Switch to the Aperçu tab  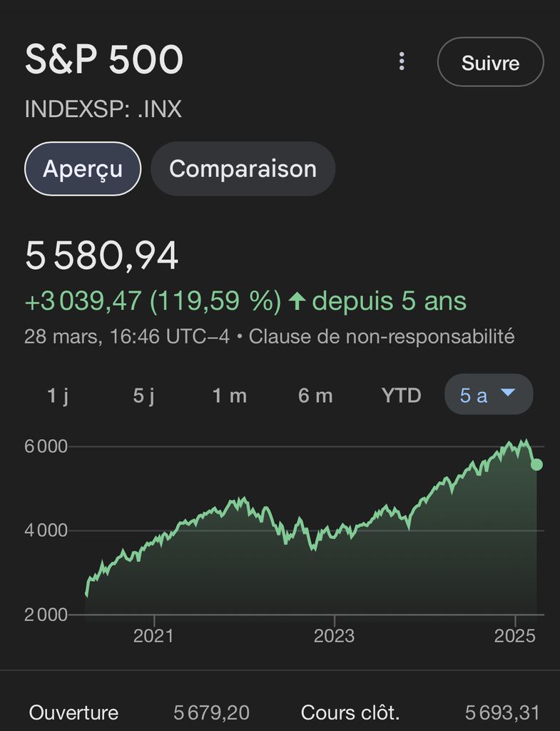pos(83,169)
